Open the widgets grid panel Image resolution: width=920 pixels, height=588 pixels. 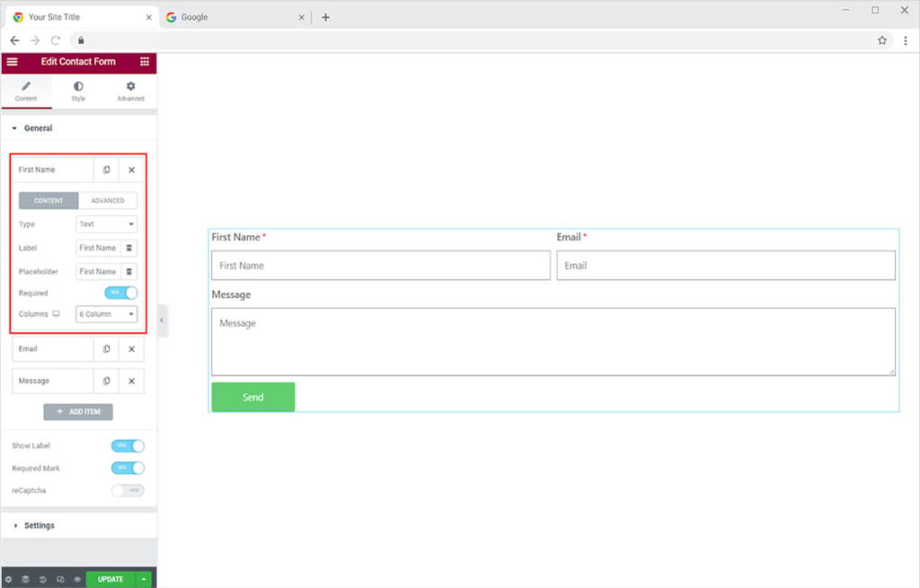[145, 62]
